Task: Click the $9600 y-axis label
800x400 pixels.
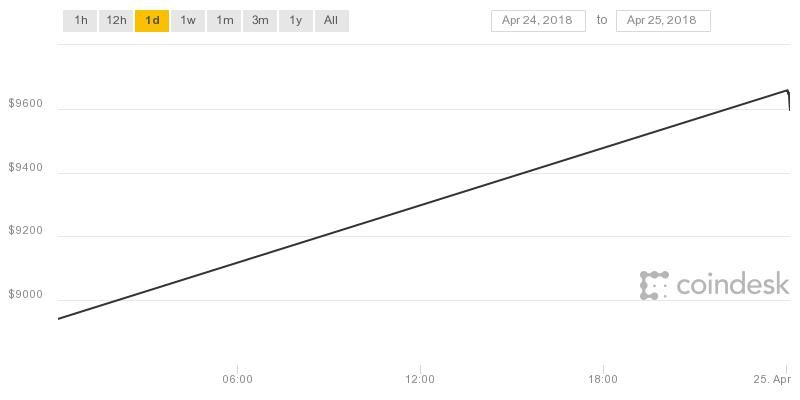Action: pos(25,103)
